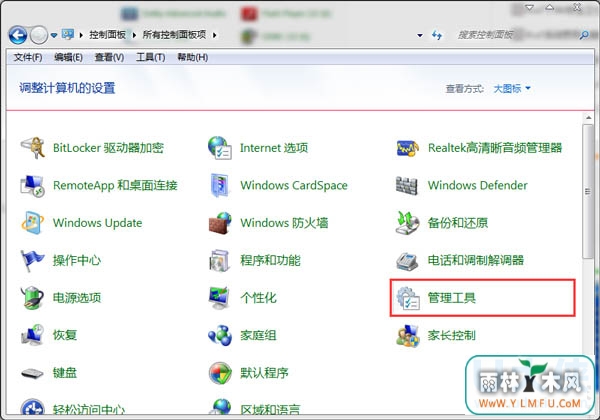Click in the 搜索控制面板 search field

tap(517, 35)
